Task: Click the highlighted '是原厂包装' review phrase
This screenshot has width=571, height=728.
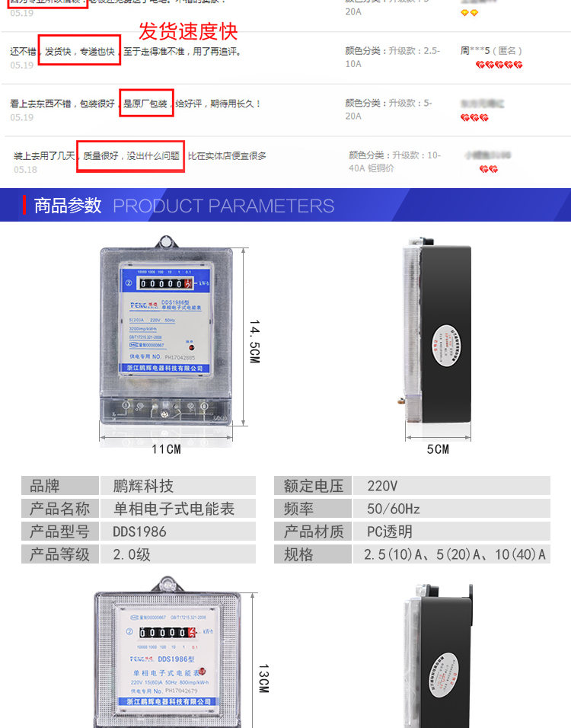Action: (x=146, y=103)
